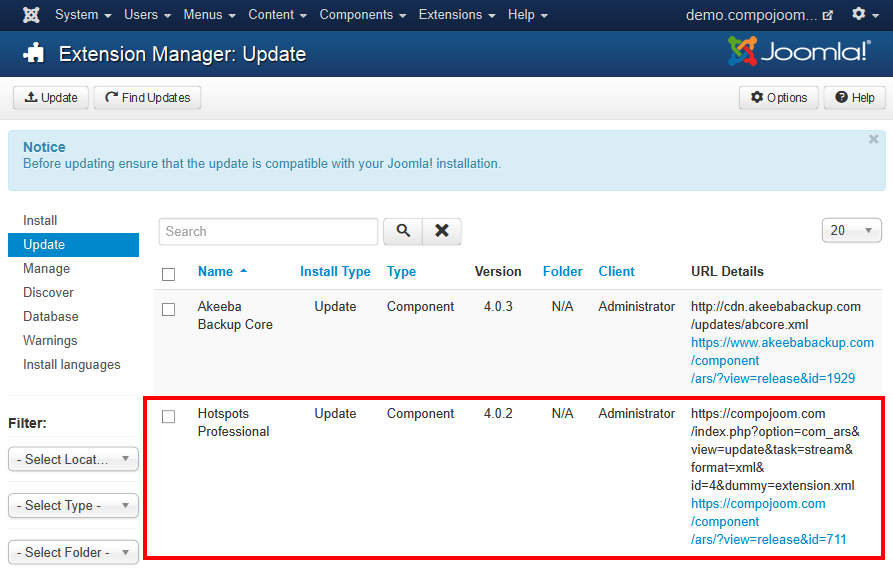Screen dimensions: 893x571
Task: Open the Select Location filter dropdown
Action: tap(73, 459)
